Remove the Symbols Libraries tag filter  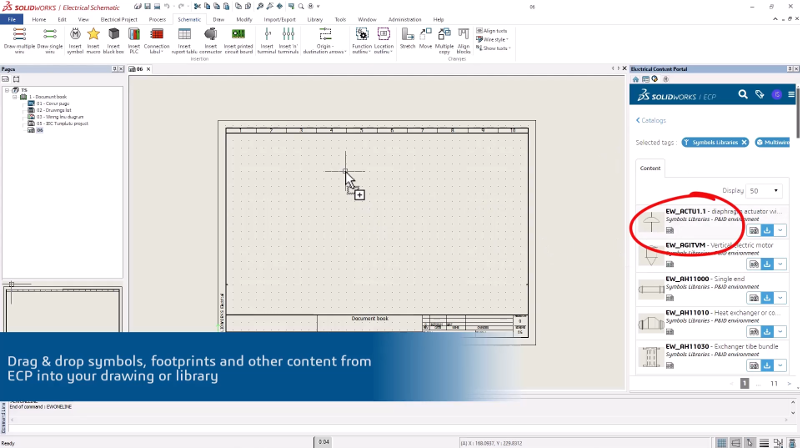pos(744,143)
